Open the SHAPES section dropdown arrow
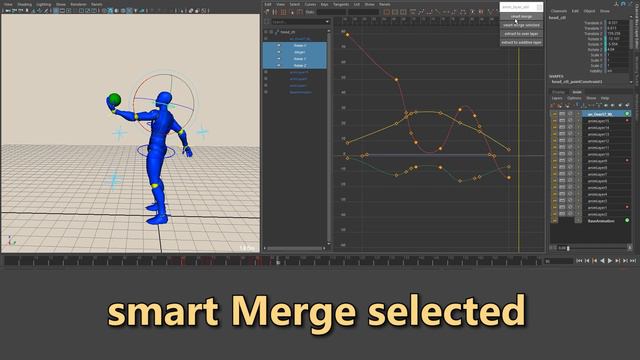Viewport: 640px width, 360px height. tap(631, 82)
